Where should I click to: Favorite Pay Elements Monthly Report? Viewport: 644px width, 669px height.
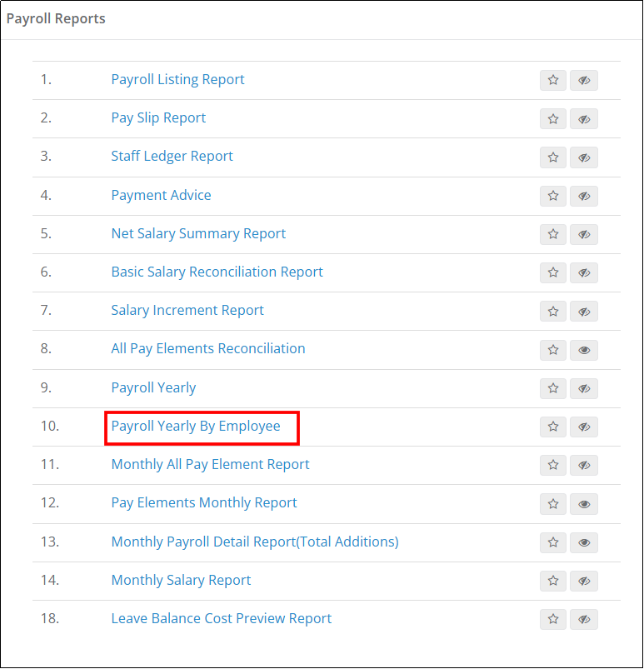(553, 504)
